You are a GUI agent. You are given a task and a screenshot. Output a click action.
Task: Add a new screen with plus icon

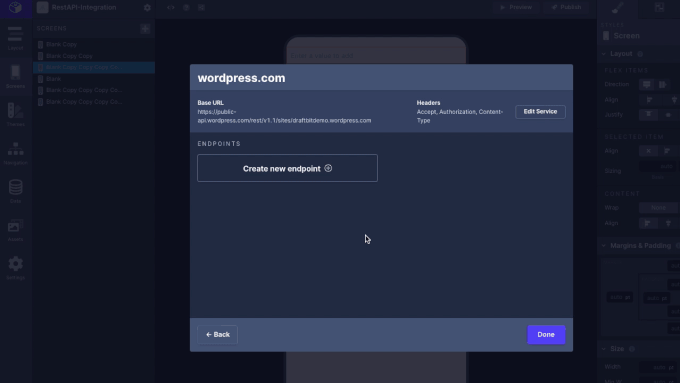coord(145,29)
